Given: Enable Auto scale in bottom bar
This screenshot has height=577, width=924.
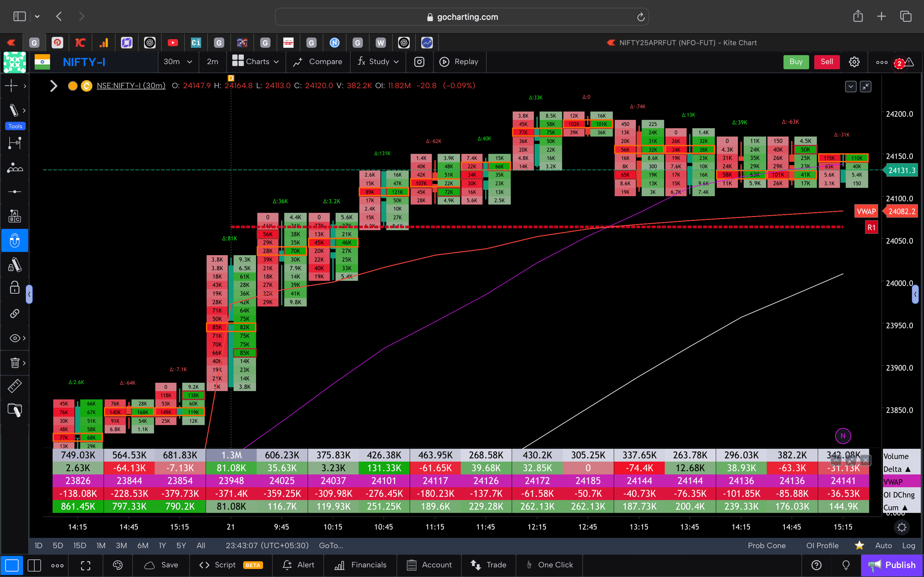Looking at the screenshot, I should pyautogui.click(x=883, y=545).
